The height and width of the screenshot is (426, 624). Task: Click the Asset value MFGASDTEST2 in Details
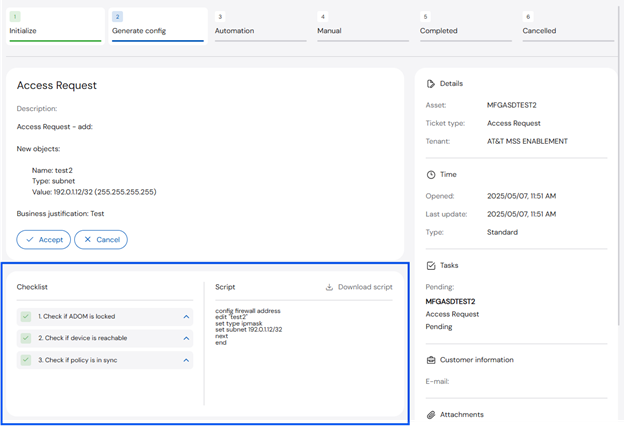coord(512,105)
